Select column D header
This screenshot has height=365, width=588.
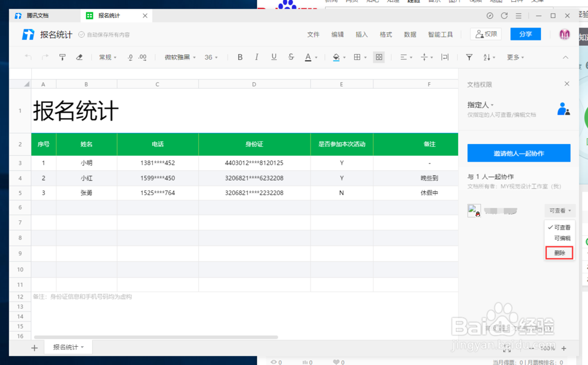[x=254, y=84]
